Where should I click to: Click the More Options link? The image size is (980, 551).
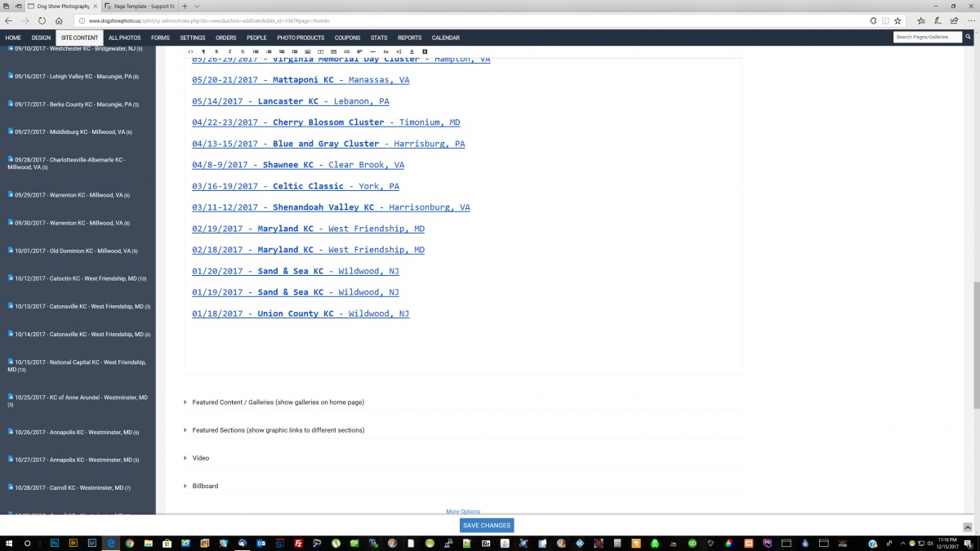pos(463,512)
